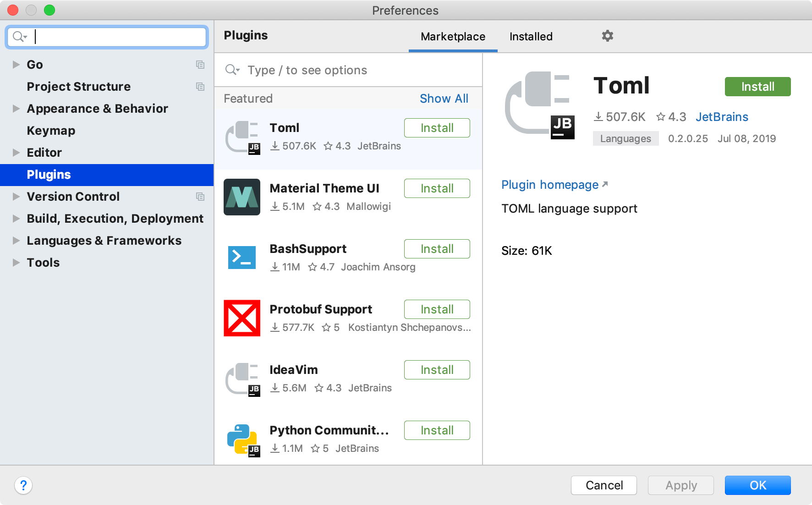Screen dimensions: 812x505
Task: Expand Build, Execution, Deployment node
Action: 16,219
